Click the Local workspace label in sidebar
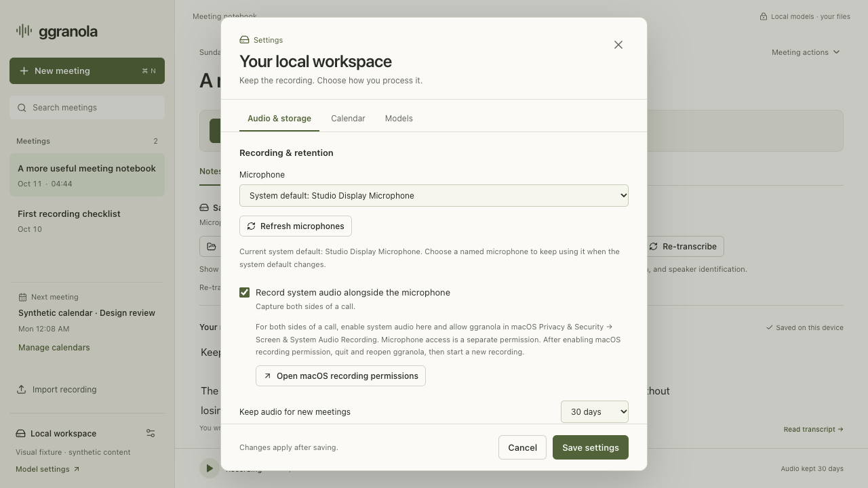868x488 pixels. 63,434
